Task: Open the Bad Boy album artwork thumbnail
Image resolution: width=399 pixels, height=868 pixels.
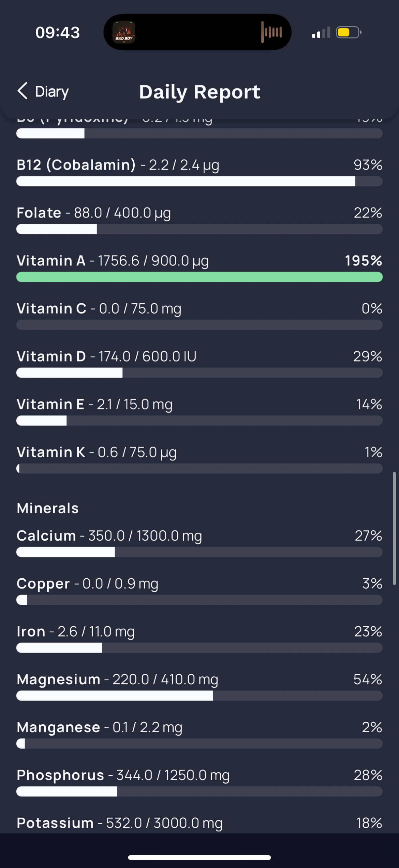Action: click(124, 32)
